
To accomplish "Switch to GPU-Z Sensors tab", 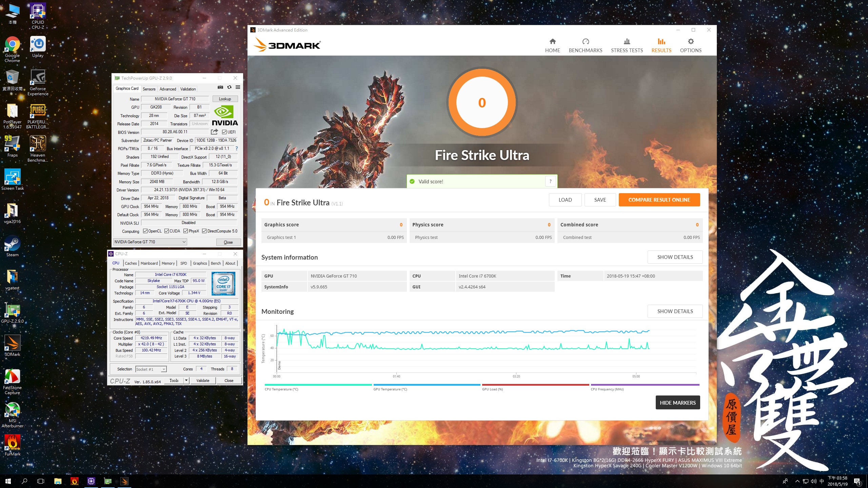I will tap(149, 89).
